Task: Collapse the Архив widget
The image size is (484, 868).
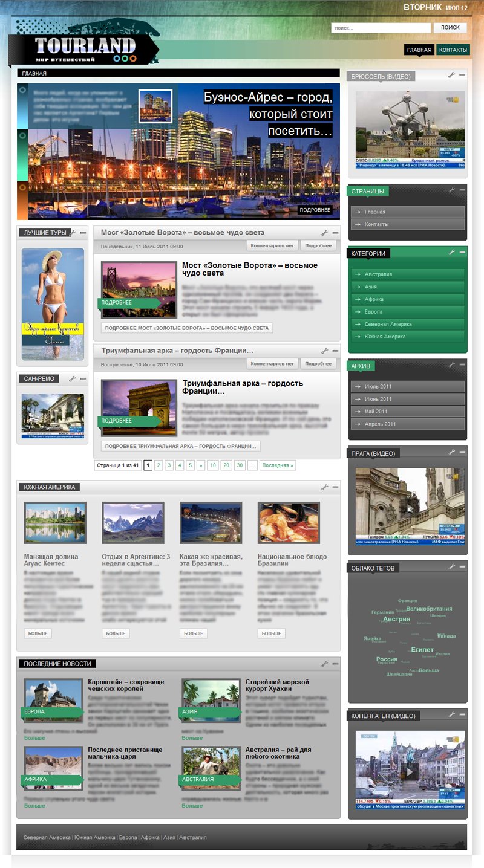Action: coord(462,364)
